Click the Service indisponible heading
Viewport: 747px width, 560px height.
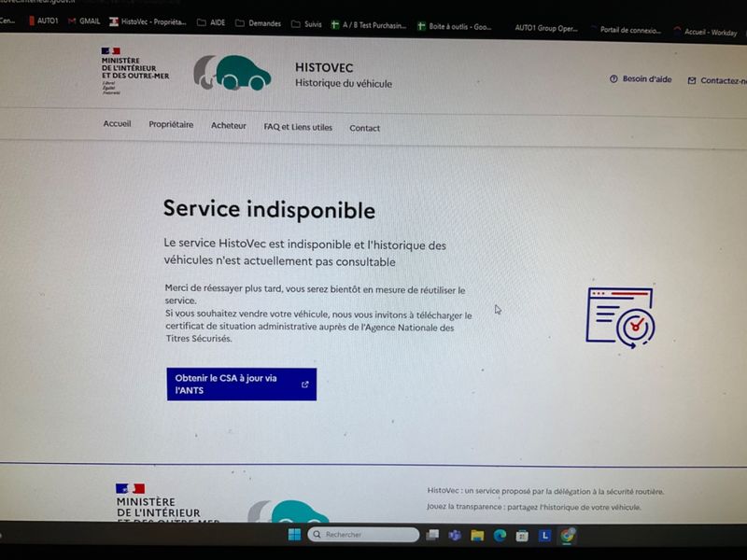[269, 210]
